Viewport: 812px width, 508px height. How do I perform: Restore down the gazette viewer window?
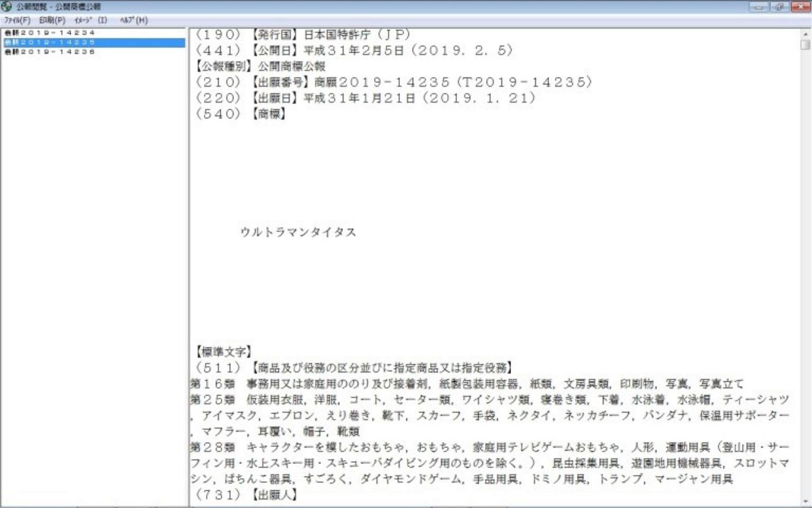coord(779,7)
